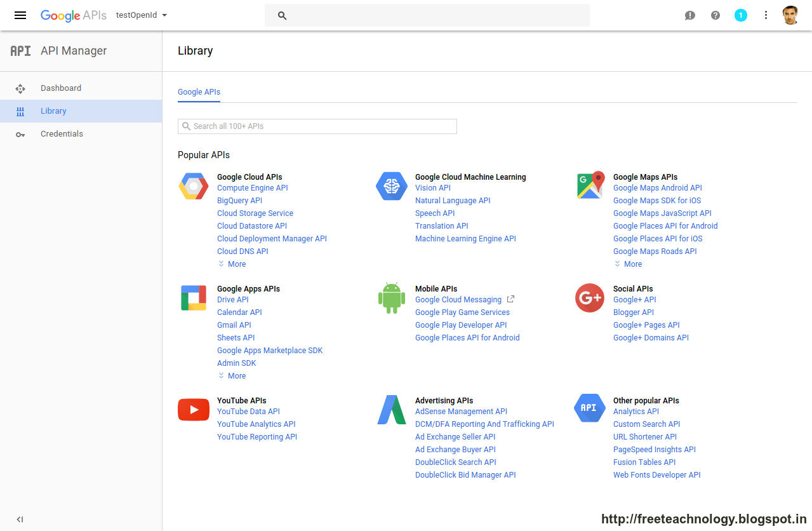Open the Google Maps JavaScript API link
Screen dimensions: 812x531
click(662, 213)
